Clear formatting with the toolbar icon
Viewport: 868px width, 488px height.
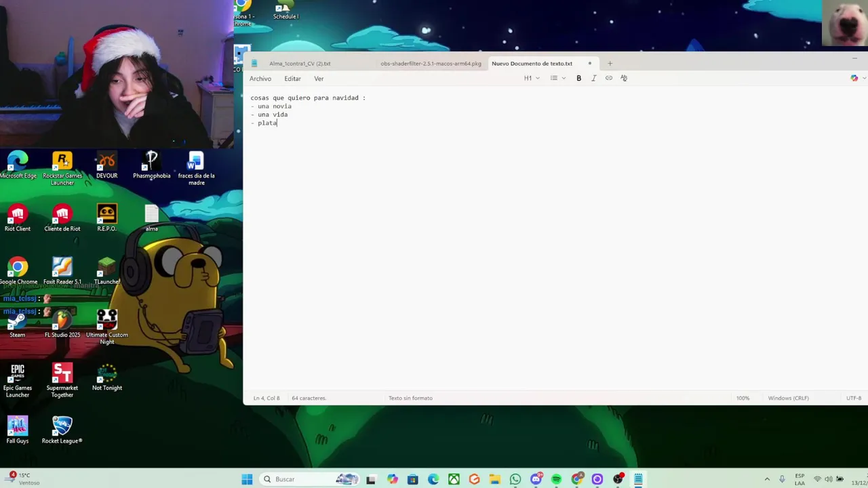pyautogui.click(x=624, y=78)
